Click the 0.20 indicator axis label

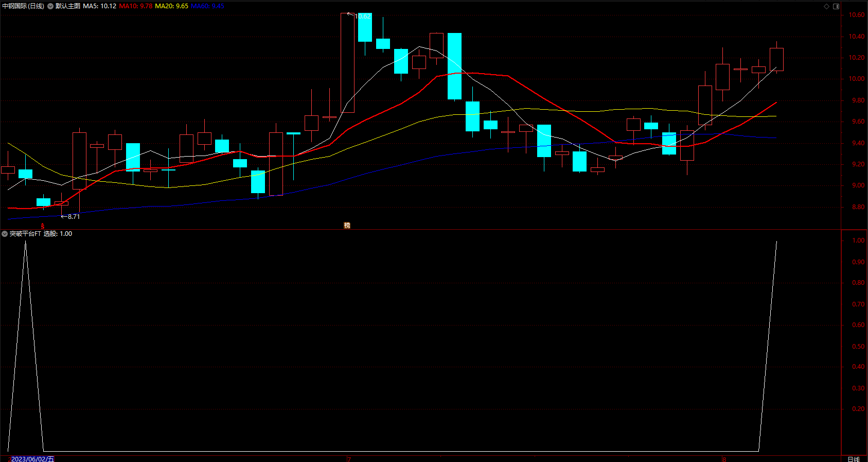coord(858,409)
